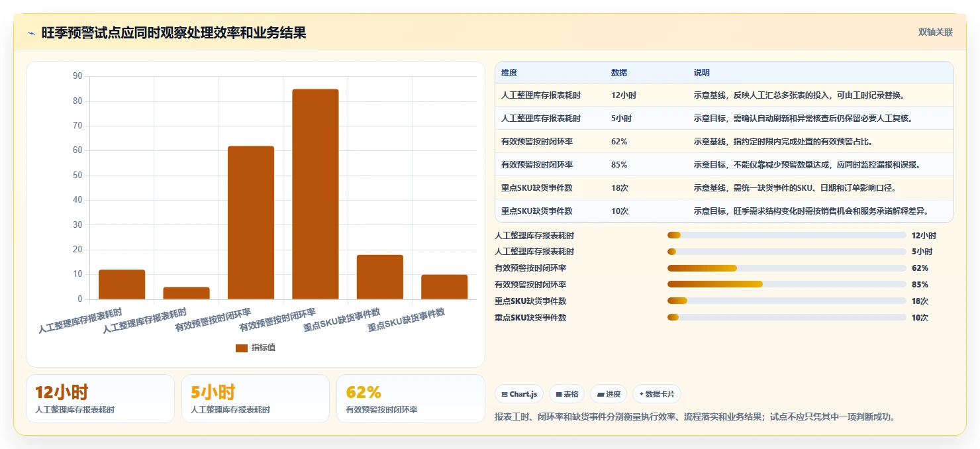Image resolution: width=980 pixels, height=449 pixels.
Task: Click the description starting 示意基线，反映人工汇总多张表
Action: tap(799, 95)
